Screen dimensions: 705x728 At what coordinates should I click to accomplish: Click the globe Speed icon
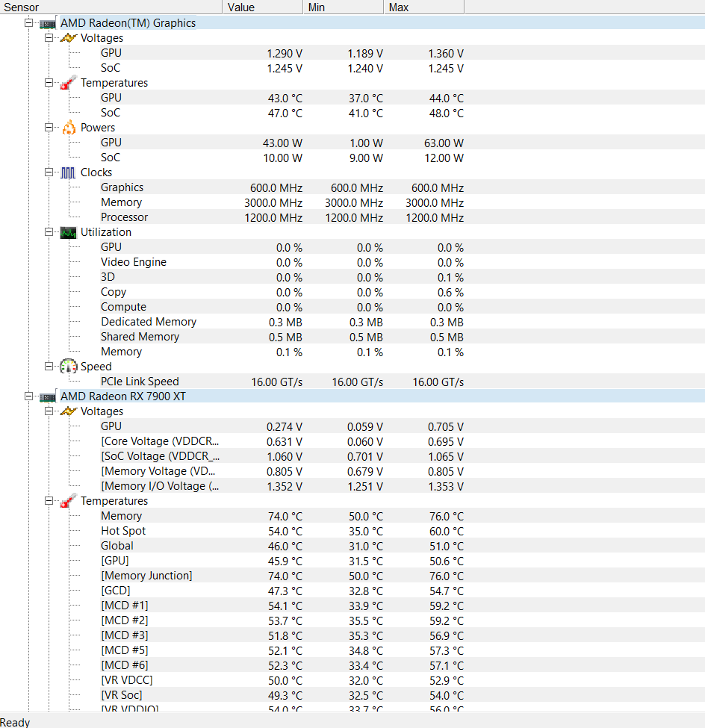pos(68,367)
